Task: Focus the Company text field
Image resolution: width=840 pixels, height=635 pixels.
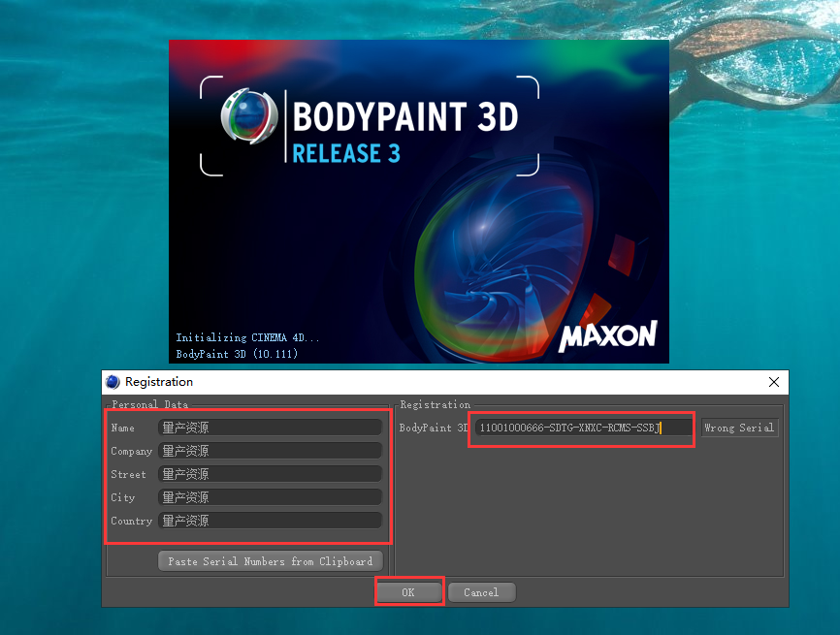Action: tap(270, 451)
